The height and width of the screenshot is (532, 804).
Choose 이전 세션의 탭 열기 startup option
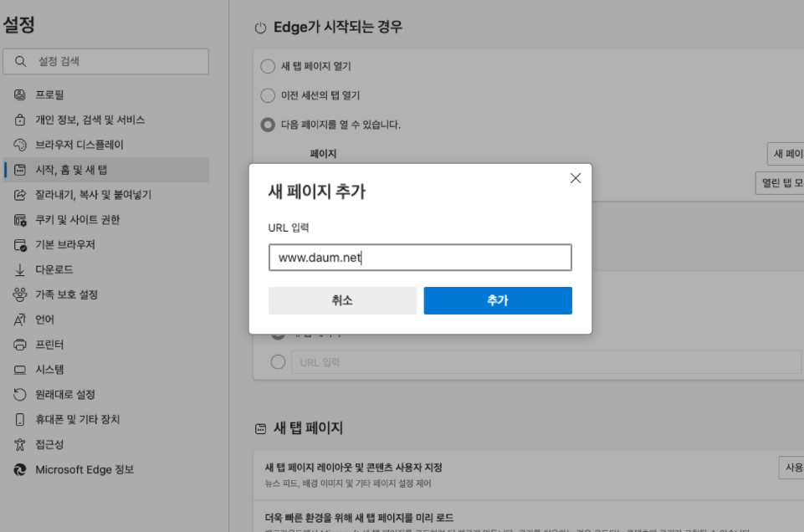coord(269,95)
